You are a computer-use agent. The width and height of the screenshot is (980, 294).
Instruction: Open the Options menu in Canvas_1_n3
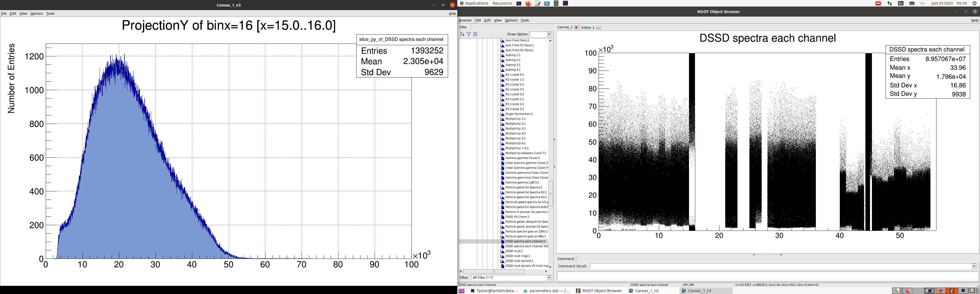pyautogui.click(x=36, y=14)
